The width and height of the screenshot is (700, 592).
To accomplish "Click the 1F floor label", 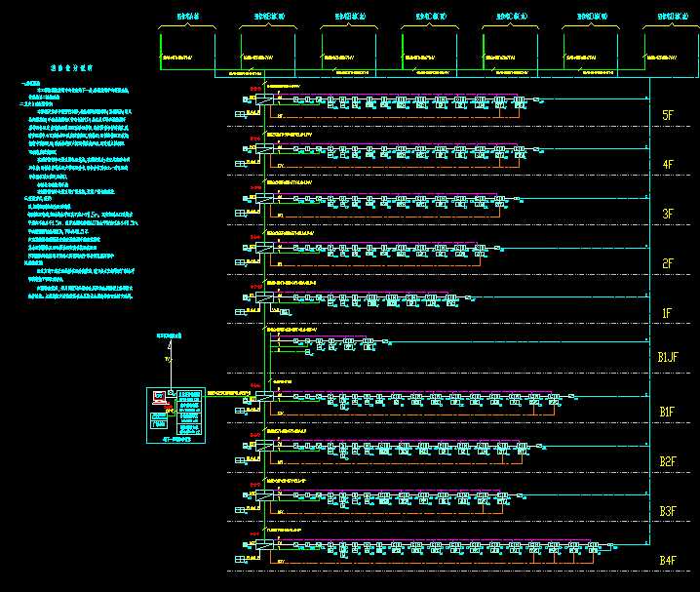I will tap(667, 313).
